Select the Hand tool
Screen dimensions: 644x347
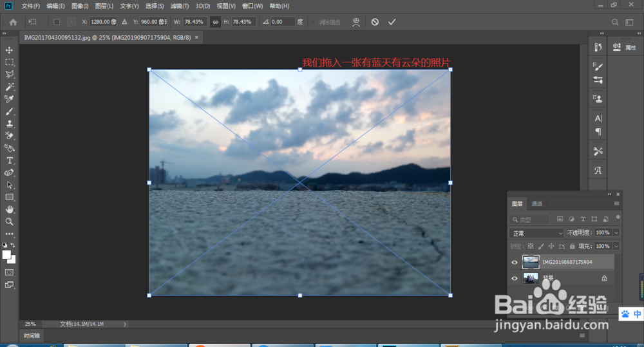[9, 209]
